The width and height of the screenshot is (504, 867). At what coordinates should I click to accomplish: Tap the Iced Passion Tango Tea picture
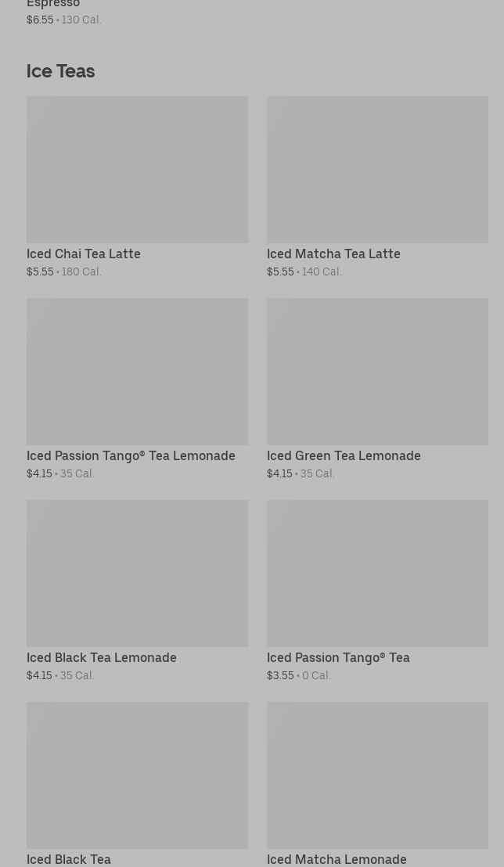(x=377, y=573)
